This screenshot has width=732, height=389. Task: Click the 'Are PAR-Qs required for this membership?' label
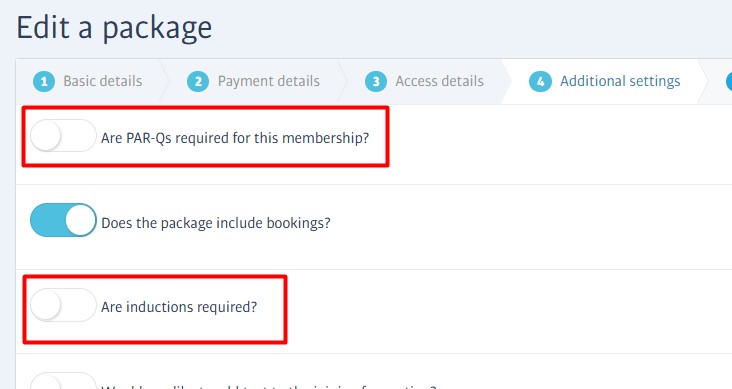(x=235, y=138)
